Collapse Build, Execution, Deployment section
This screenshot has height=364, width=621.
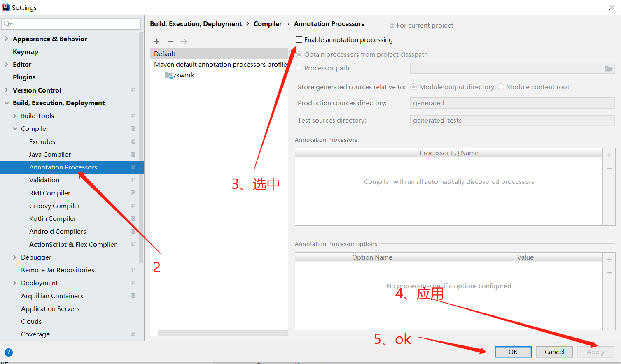(7, 103)
